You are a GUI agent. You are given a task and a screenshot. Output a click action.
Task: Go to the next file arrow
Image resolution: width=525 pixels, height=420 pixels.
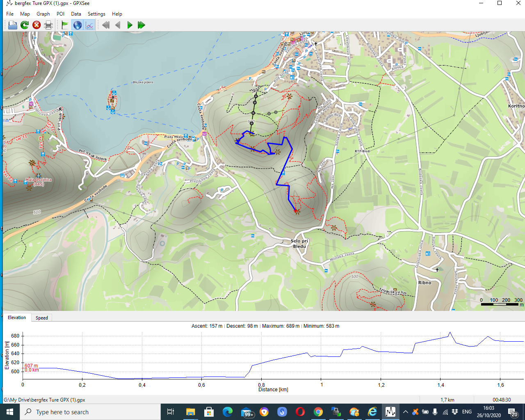pyautogui.click(x=130, y=25)
